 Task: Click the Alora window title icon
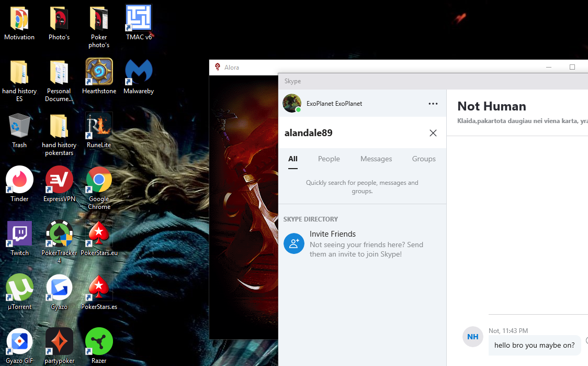[x=218, y=67]
